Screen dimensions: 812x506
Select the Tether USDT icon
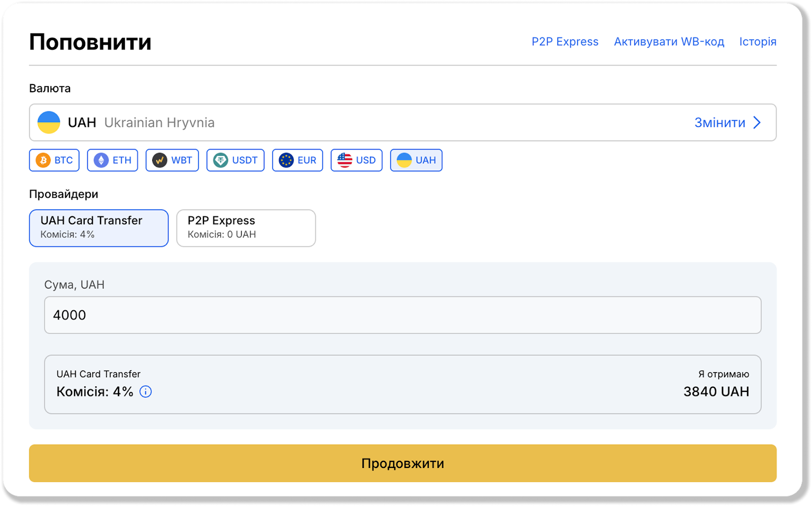[x=220, y=160]
